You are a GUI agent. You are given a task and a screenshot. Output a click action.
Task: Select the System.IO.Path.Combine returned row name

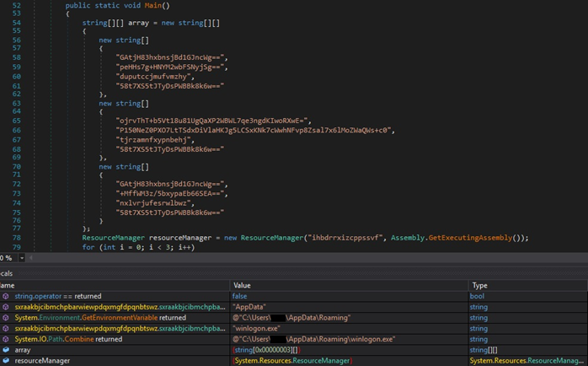pyautogui.click(x=68, y=339)
